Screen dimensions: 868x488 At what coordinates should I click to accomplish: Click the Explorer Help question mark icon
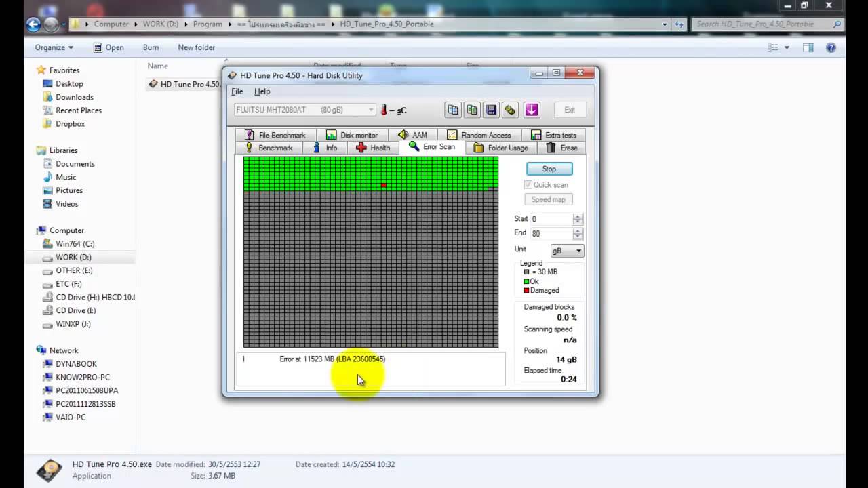831,47
